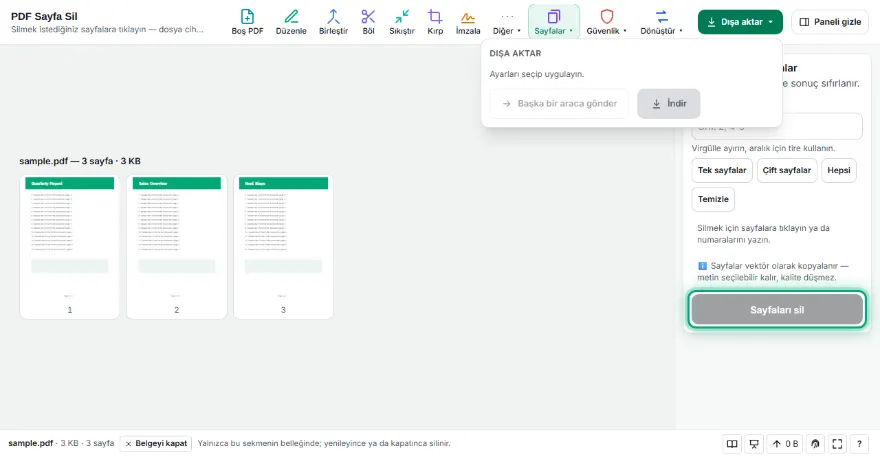Screen dimensions: 880x457
Task: Click the Paneli gizle button
Action: pyautogui.click(x=830, y=22)
